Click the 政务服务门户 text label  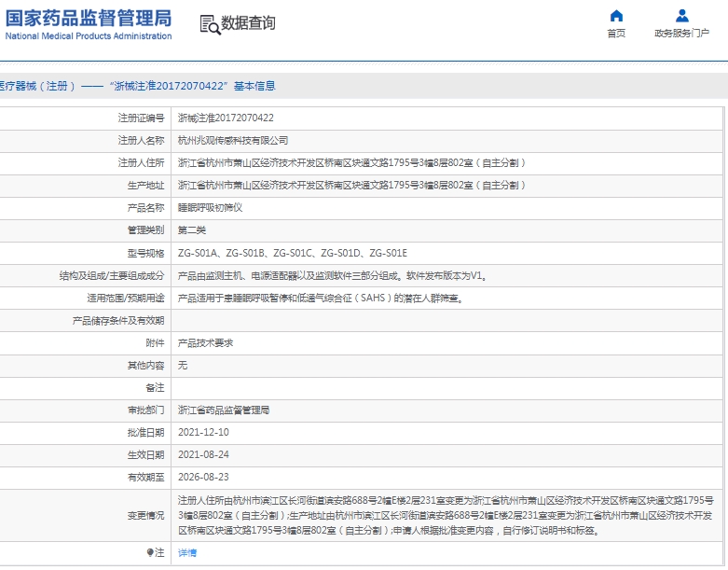pyautogui.click(x=681, y=34)
